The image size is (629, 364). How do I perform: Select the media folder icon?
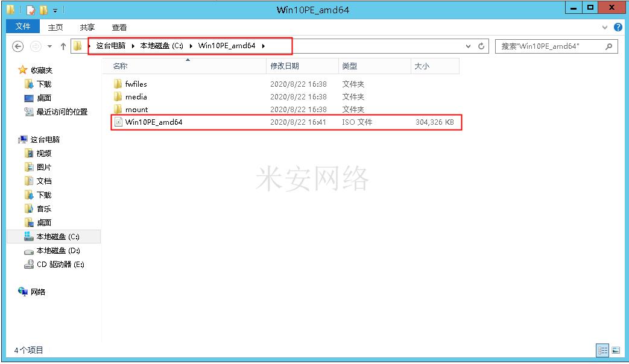[118, 96]
